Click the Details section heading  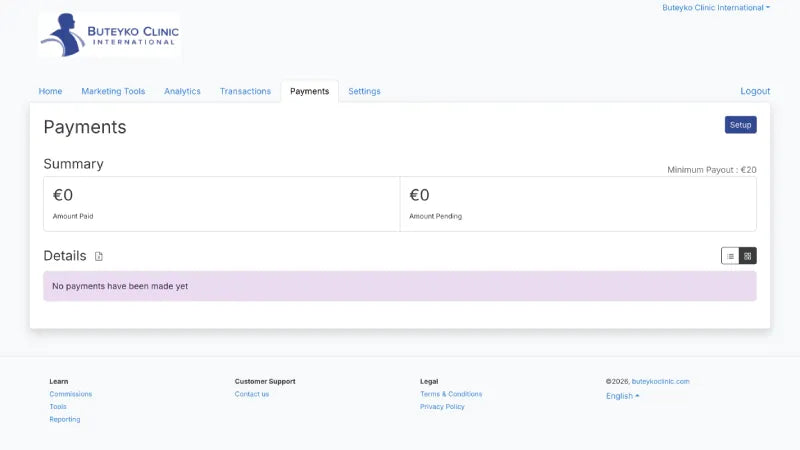click(65, 256)
